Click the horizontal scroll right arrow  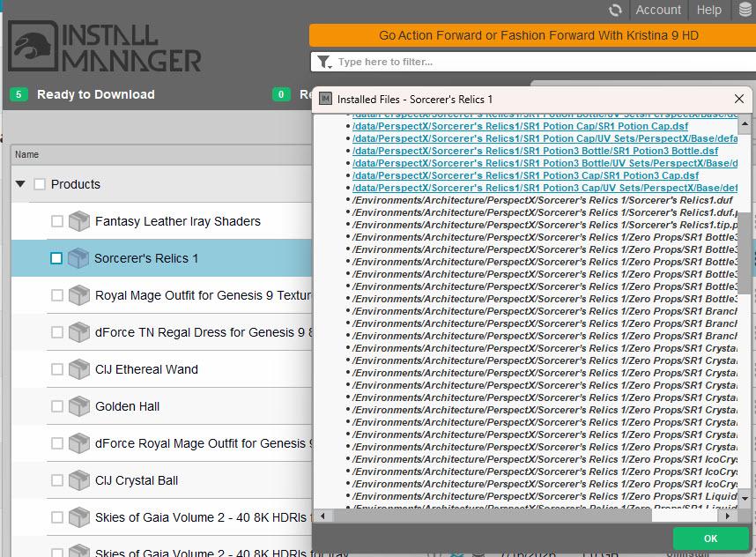tap(728, 516)
